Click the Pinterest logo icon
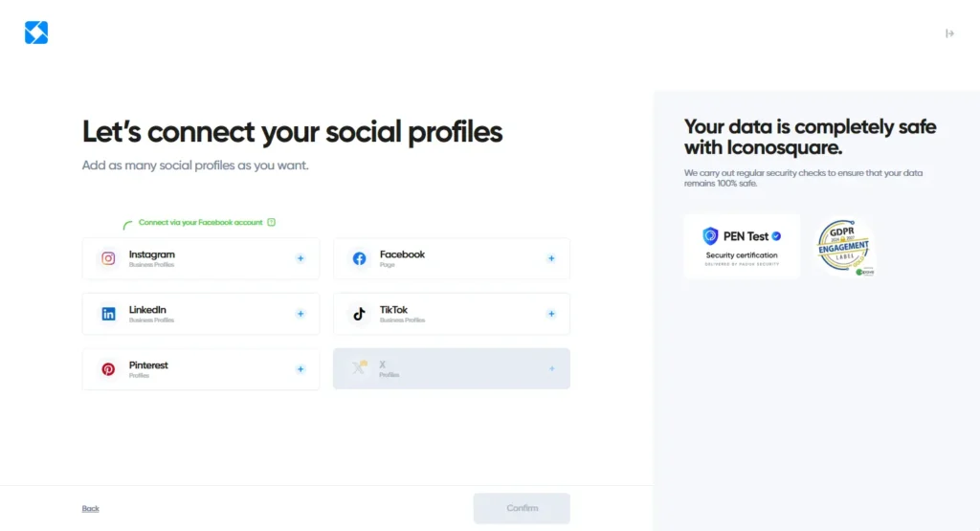Image resolution: width=980 pixels, height=531 pixels. (109, 369)
